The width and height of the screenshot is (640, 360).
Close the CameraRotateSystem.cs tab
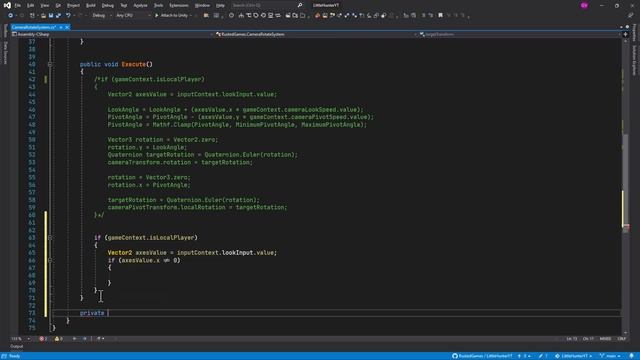coord(67,27)
